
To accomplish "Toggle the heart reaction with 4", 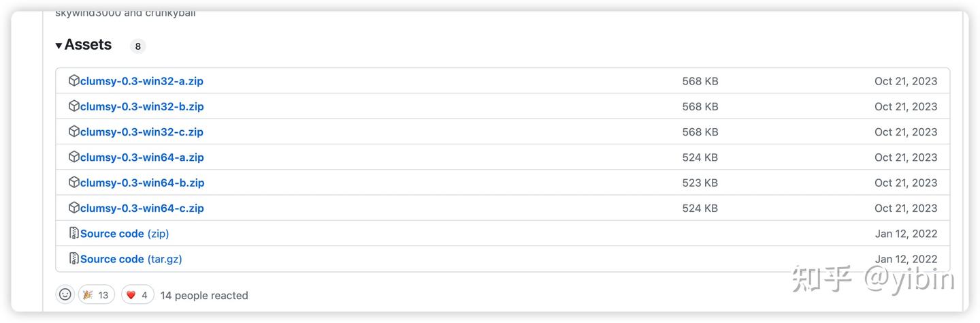I will [137, 295].
